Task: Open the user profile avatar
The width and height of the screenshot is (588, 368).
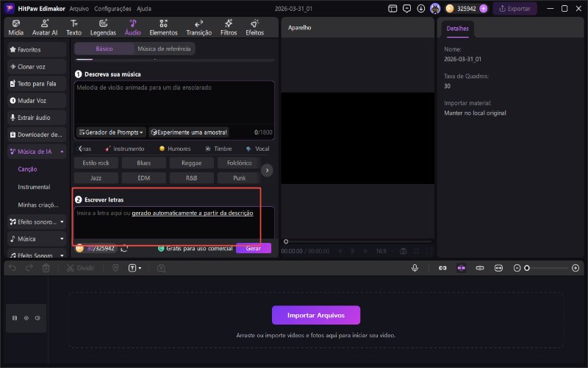Action: coord(435,9)
